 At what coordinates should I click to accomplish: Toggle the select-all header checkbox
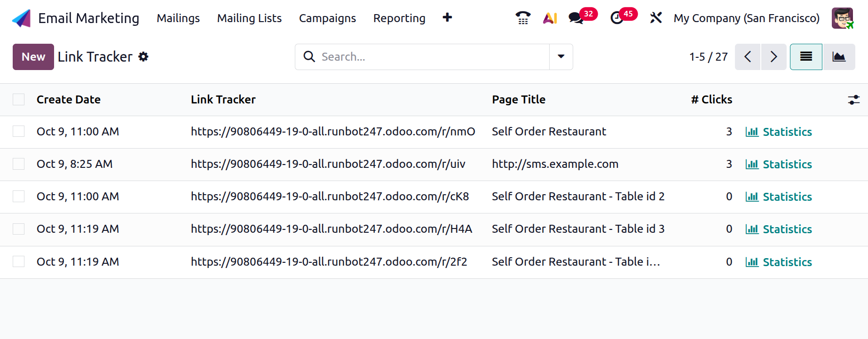[19, 100]
